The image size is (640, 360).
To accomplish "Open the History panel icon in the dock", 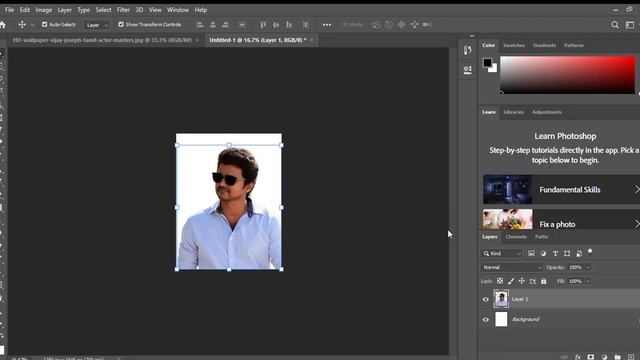I will (x=468, y=50).
